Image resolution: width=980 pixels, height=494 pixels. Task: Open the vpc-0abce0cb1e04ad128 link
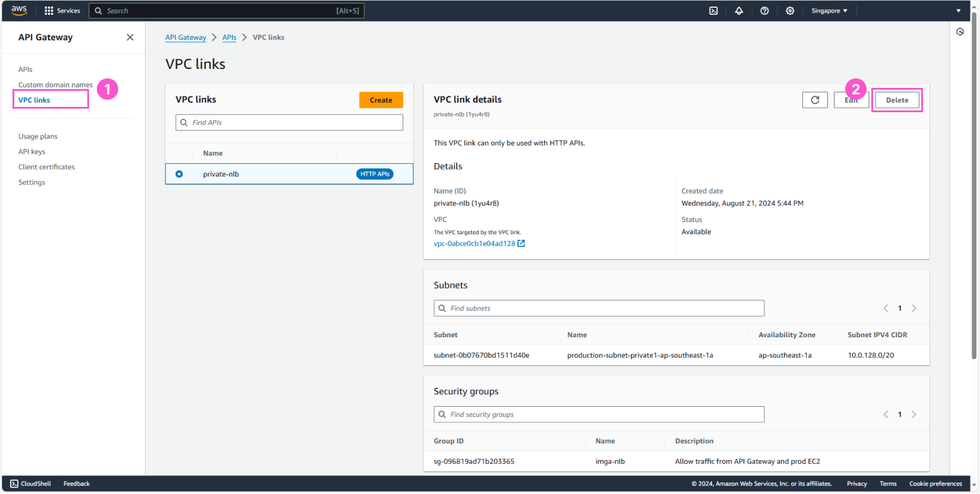click(475, 243)
